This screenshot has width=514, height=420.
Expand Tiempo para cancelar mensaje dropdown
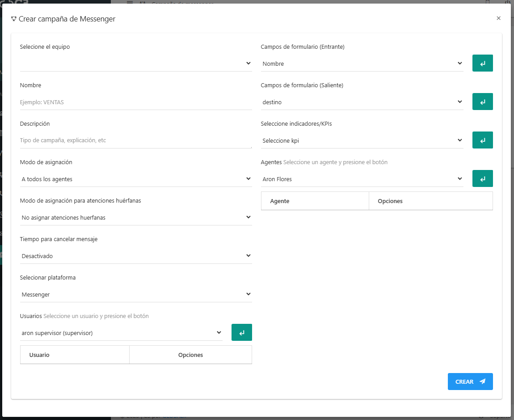point(136,256)
